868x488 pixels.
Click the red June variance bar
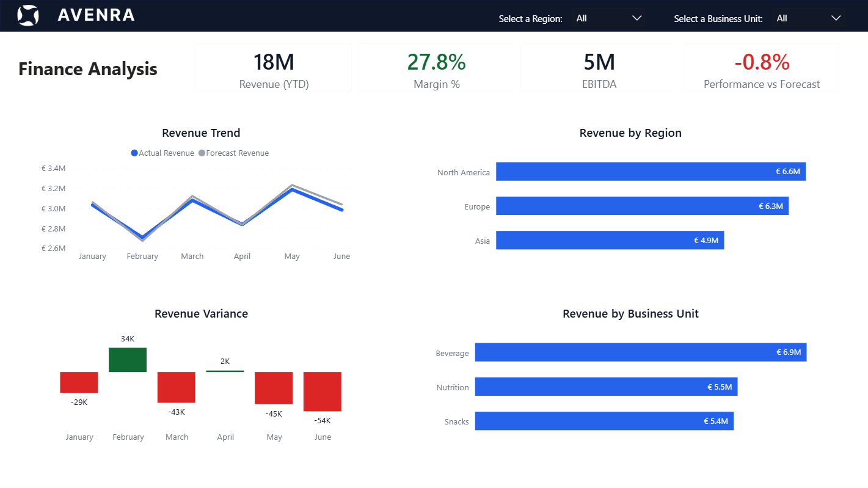(x=323, y=391)
